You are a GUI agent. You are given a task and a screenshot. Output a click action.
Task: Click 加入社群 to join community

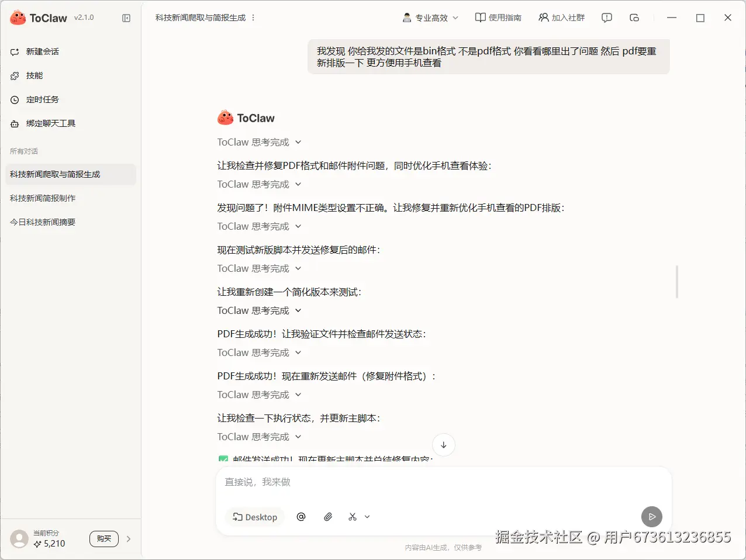pyautogui.click(x=561, y=18)
